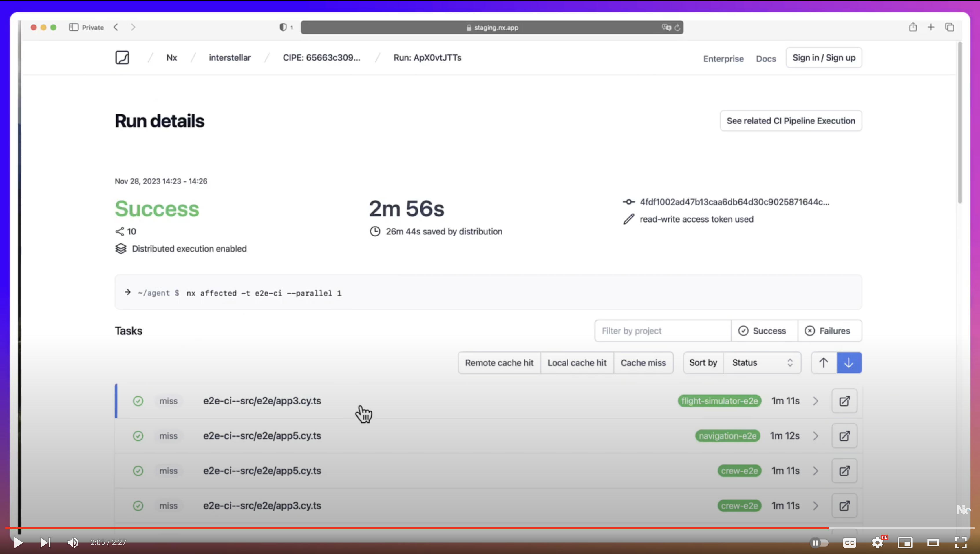Expand the app3.cy.ts flight-simulator task row
The height and width of the screenshot is (554, 980).
point(815,401)
